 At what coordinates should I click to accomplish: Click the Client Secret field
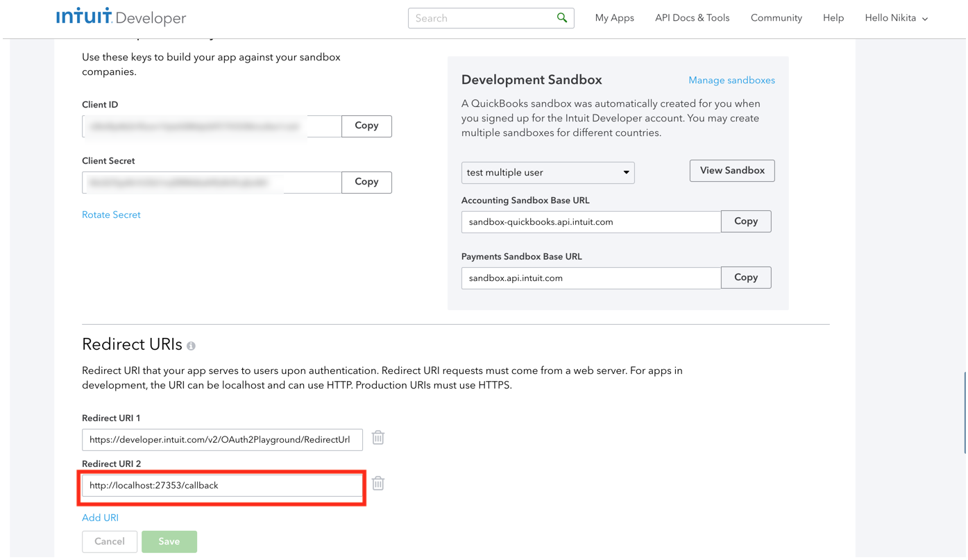(212, 183)
